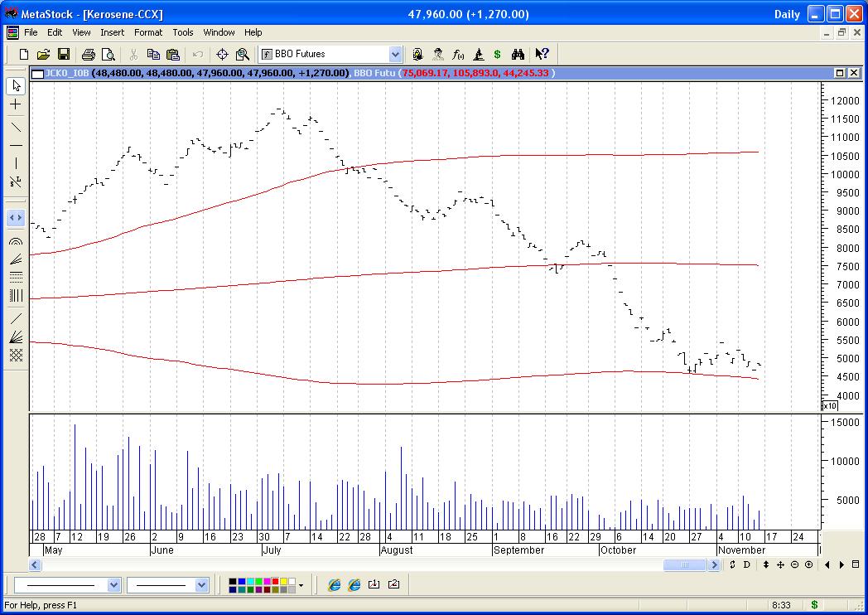Open the Tools menu
Screen dimensions: 868x615
183,32
